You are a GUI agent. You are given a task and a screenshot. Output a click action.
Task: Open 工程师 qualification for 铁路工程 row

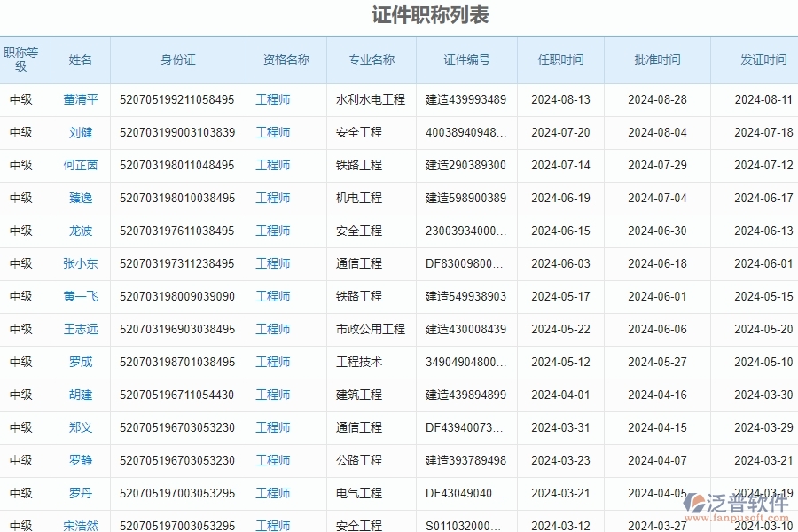[272, 165]
